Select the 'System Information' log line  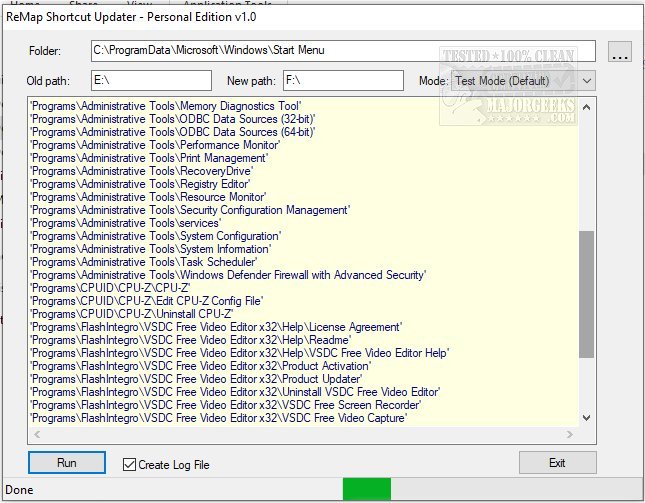point(151,249)
